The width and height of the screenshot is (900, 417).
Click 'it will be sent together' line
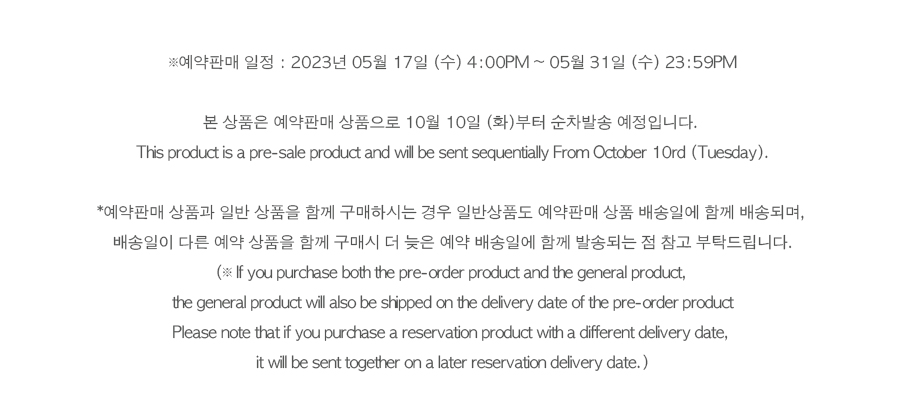[x=452, y=363]
